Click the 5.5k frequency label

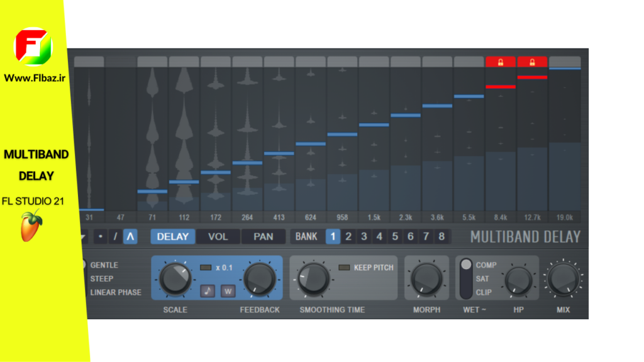(x=469, y=217)
